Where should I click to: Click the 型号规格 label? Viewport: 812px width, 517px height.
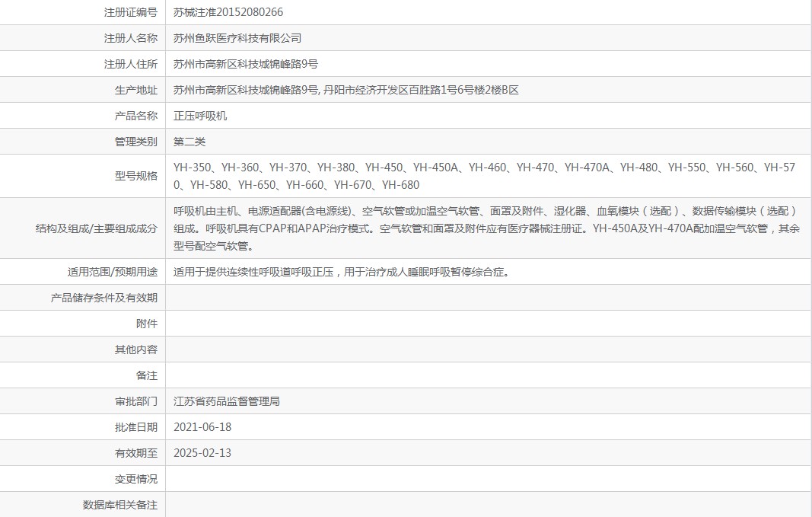135,176
